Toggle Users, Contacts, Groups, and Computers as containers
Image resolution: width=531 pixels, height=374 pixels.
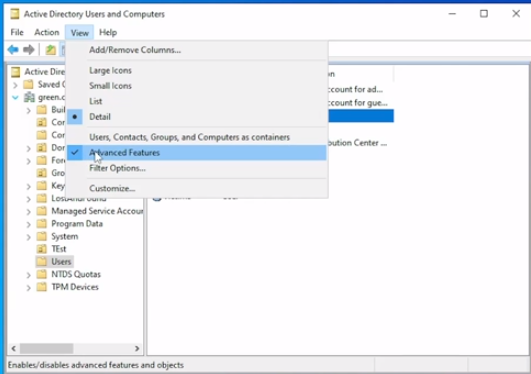(196, 137)
